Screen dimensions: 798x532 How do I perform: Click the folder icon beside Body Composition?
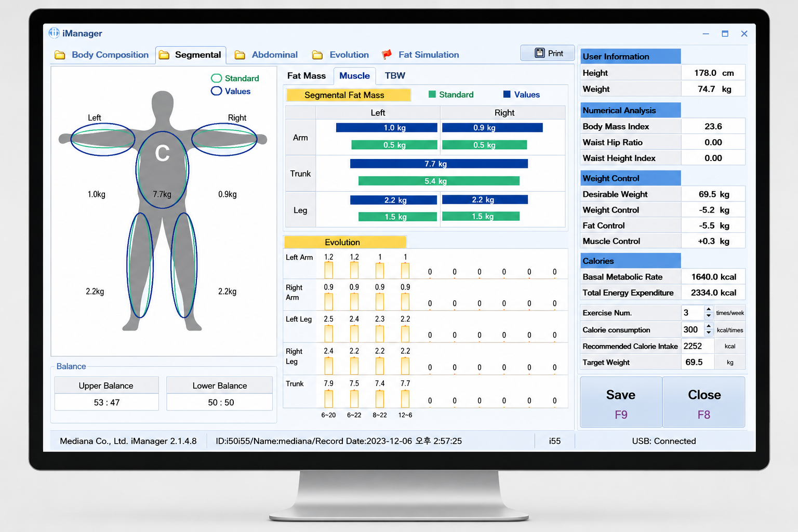[x=60, y=55]
